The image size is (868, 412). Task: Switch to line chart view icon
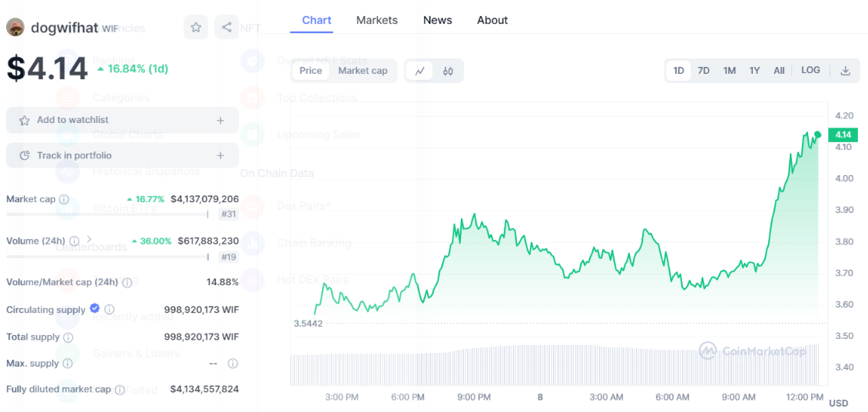coord(419,71)
